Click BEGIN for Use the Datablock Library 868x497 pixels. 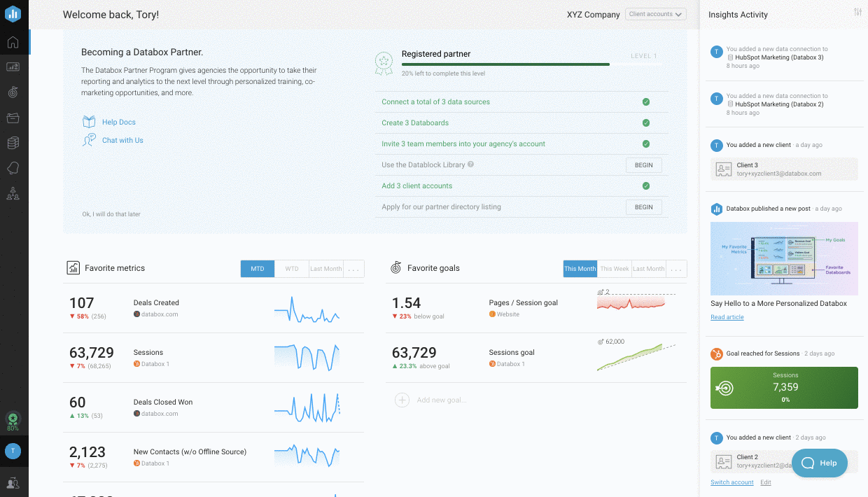pos(643,165)
